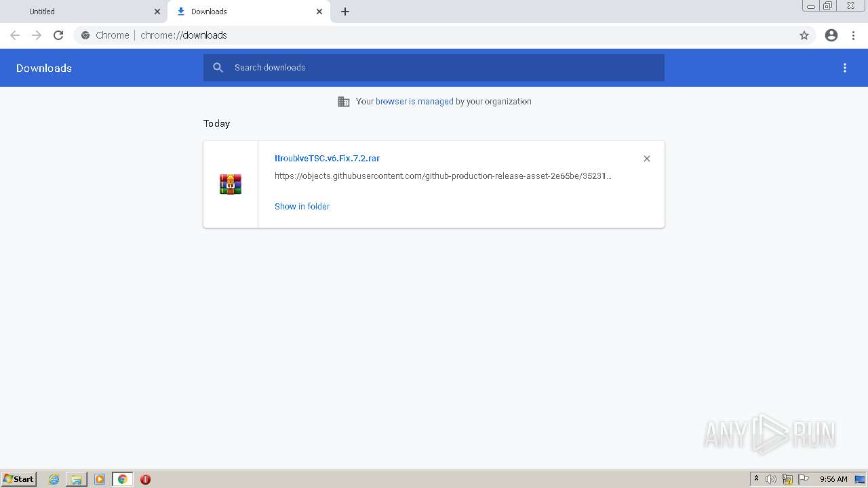868x488 pixels.
Task: Go forward with the forward arrow
Action: pyautogui.click(x=37, y=35)
